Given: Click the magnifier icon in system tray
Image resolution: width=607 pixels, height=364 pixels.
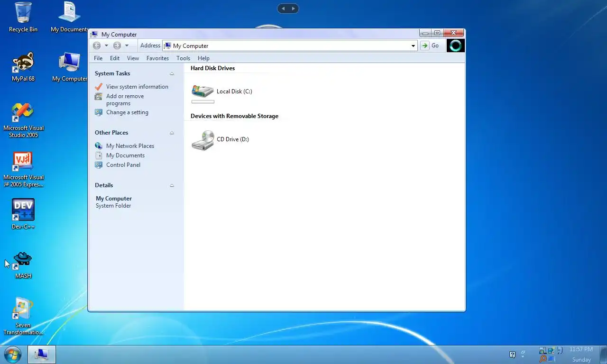Looking at the screenshot, I should 543,359.
